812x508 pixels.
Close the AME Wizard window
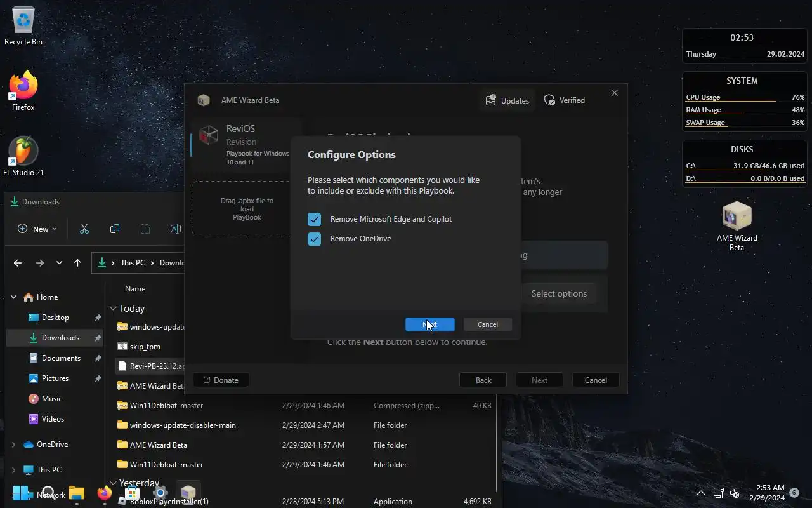click(614, 93)
